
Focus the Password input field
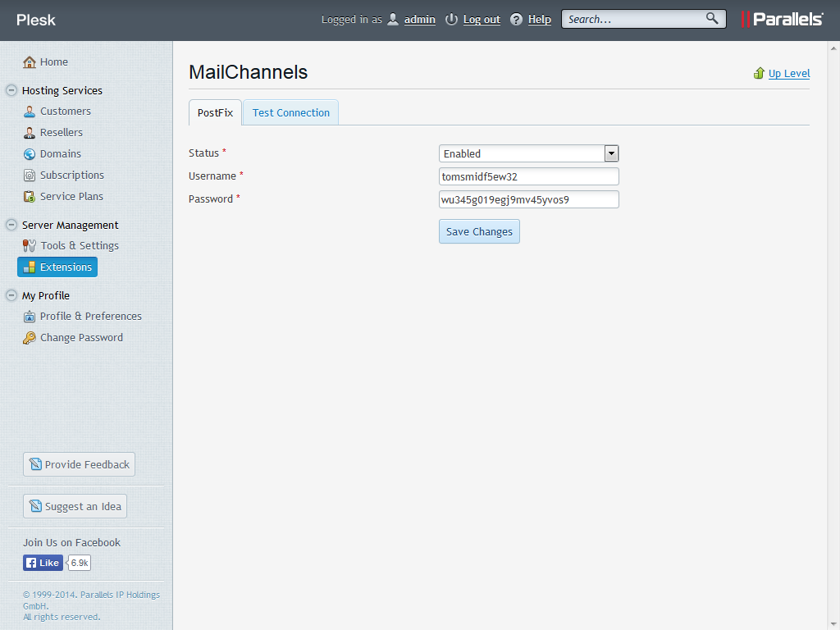(x=529, y=200)
